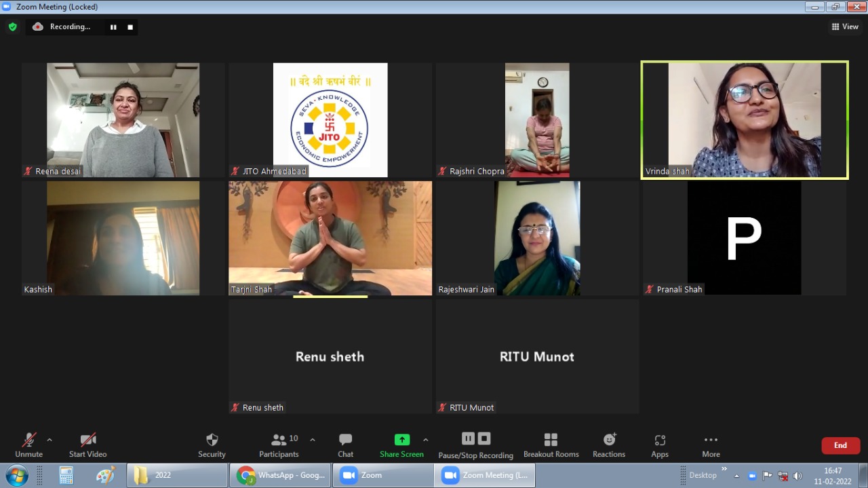
Task: Expand audio options arrow next to Unmute
Action: tap(50, 440)
